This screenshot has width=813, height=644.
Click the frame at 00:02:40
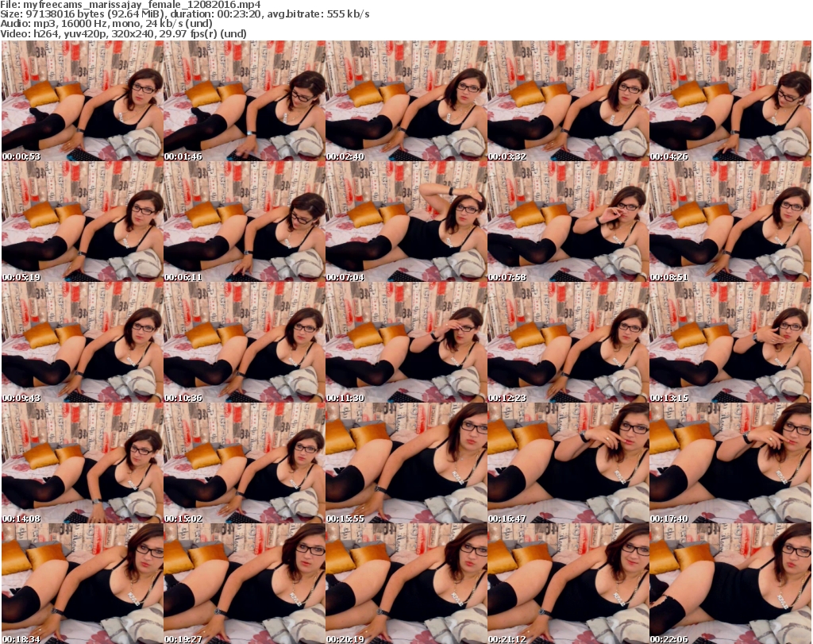pos(406,101)
